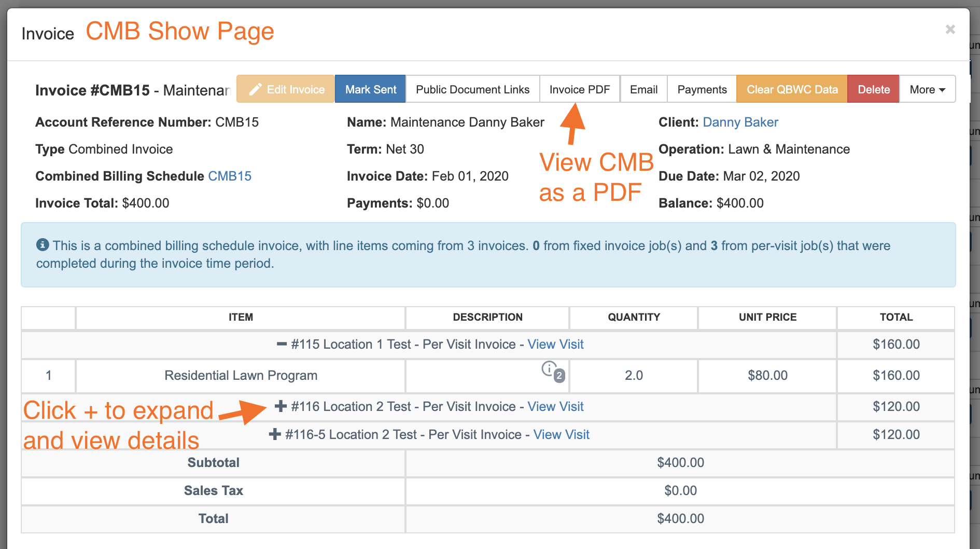This screenshot has width=980, height=549.
Task: Expand the #116-5 Location 2 Test row
Action: tap(275, 434)
